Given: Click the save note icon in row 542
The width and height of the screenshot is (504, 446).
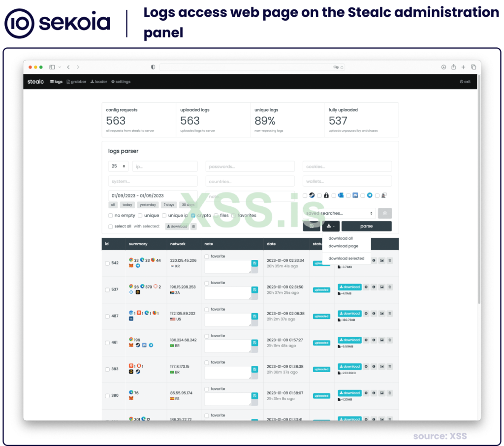Looking at the screenshot, I should coord(254,263).
